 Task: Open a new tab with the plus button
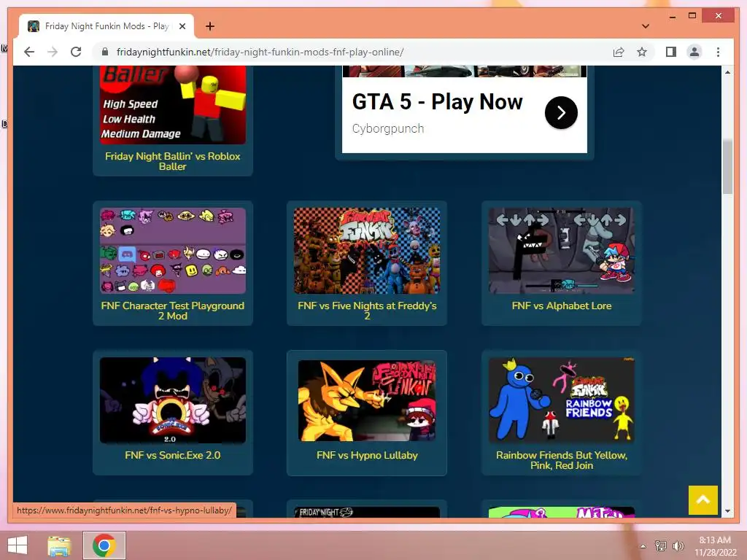[209, 26]
